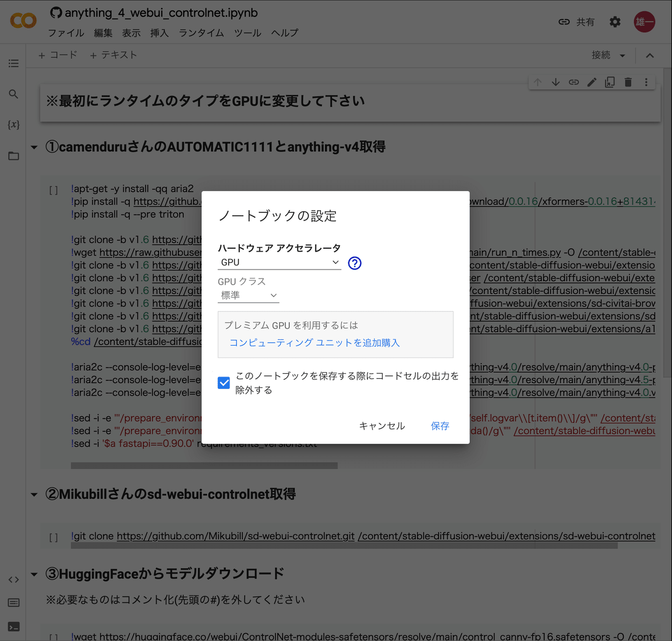Click the user account avatar
672x641 pixels.
coord(645,22)
